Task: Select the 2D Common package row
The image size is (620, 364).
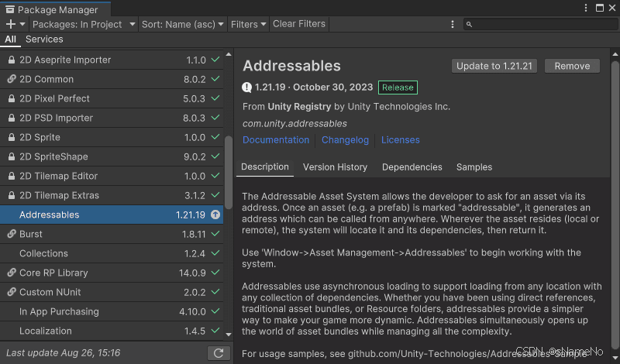Action: [x=112, y=79]
